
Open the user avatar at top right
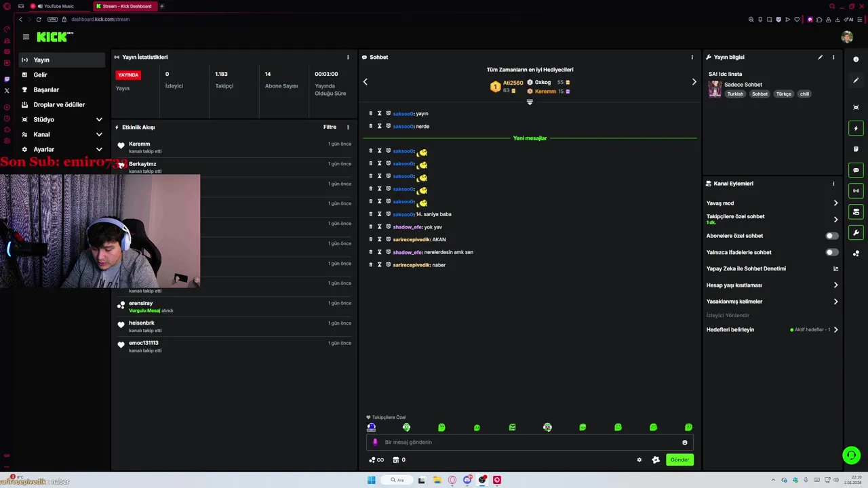(x=847, y=37)
